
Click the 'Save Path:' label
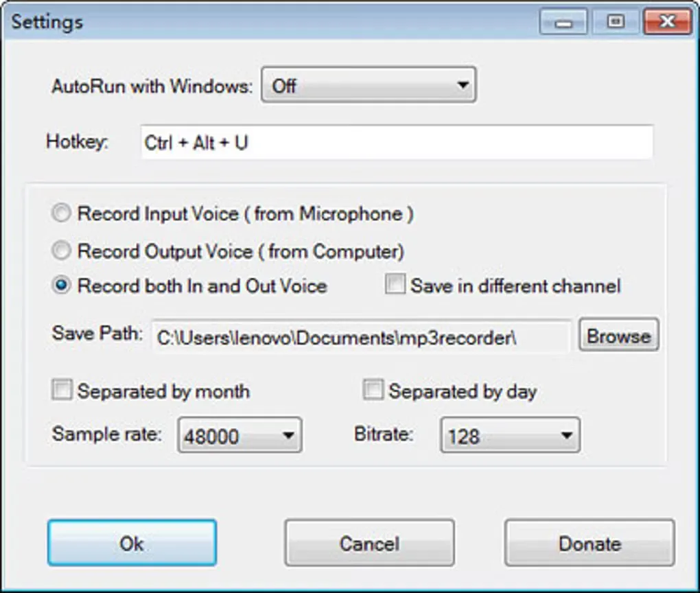click(97, 333)
